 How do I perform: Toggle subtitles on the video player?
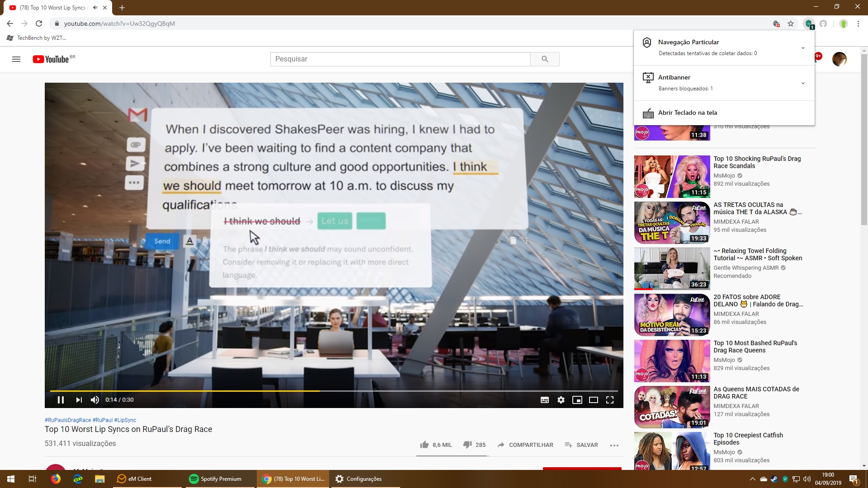coord(545,400)
